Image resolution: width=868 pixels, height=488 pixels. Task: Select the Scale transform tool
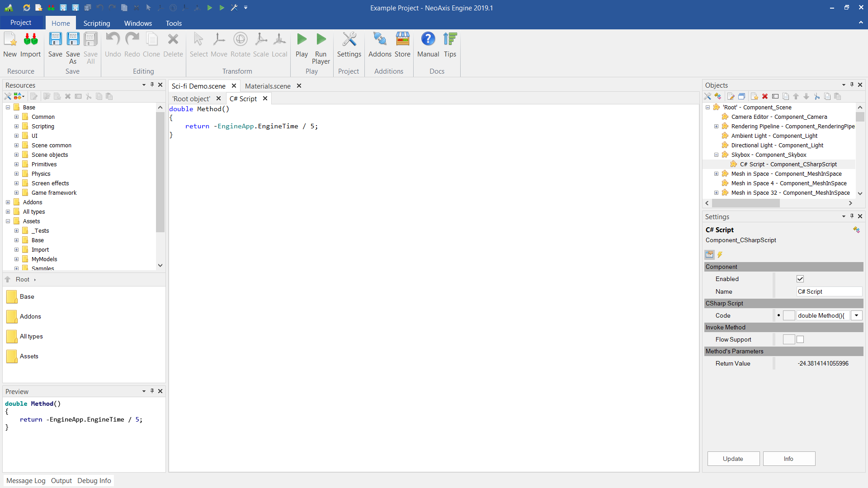point(261,44)
